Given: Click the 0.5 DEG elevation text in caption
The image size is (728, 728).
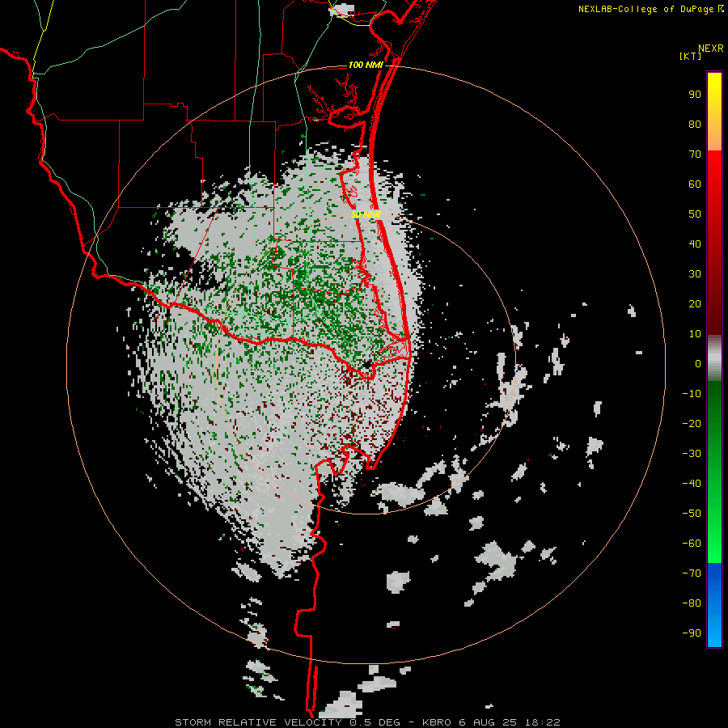Looking at the screenshot, I should point(375,722).
